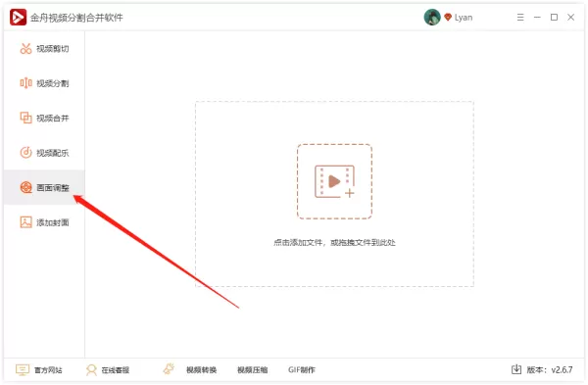Click the party popper icon
Viewport: 588px width, 385px height.
pyautogui.click(x=169, y=369)
